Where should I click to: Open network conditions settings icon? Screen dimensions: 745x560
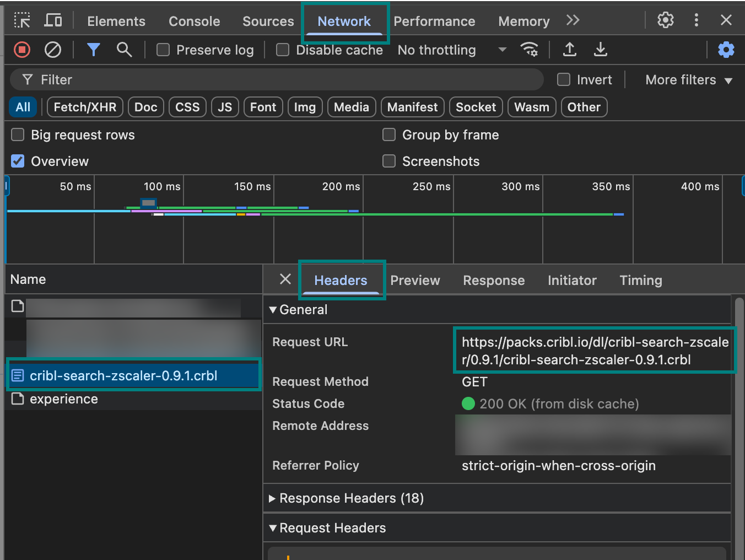click(x=530, y=50)
